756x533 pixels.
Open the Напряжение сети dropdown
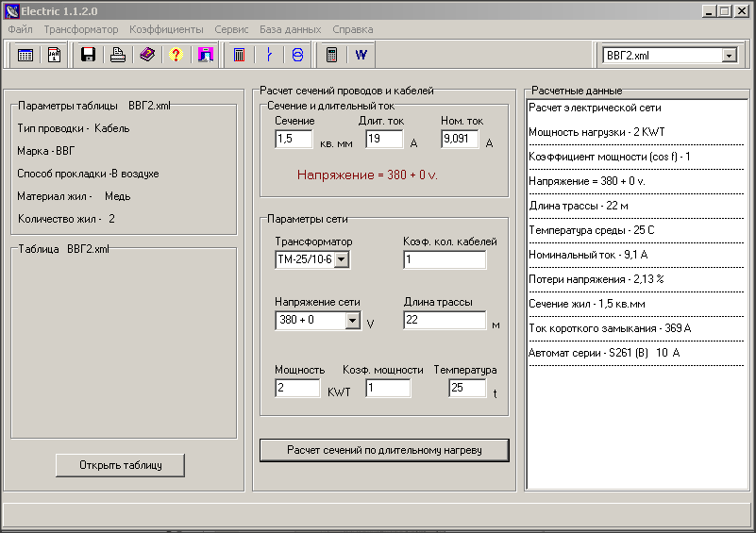click(x=352, y=321)
